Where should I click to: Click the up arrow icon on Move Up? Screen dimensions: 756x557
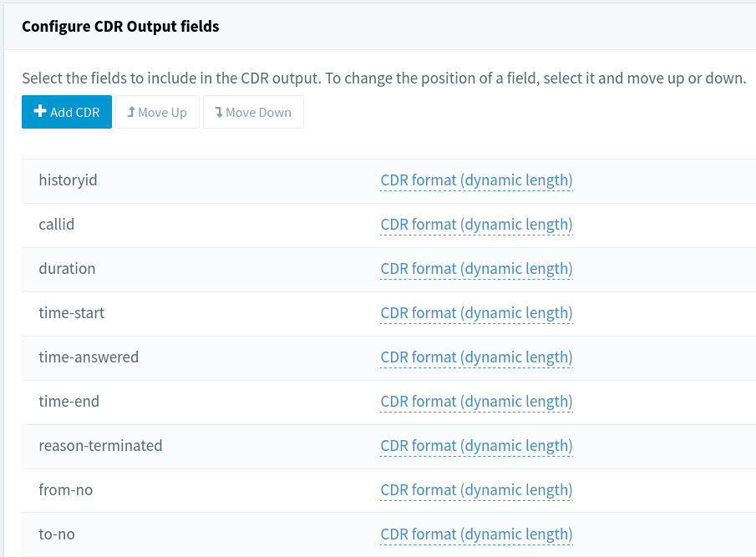point(131,112)
